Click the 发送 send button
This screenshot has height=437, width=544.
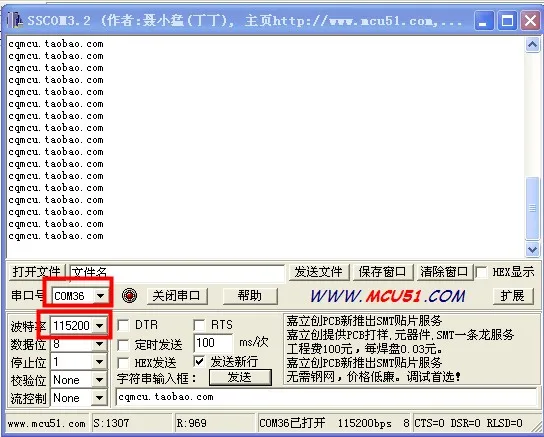pos(240,377)
